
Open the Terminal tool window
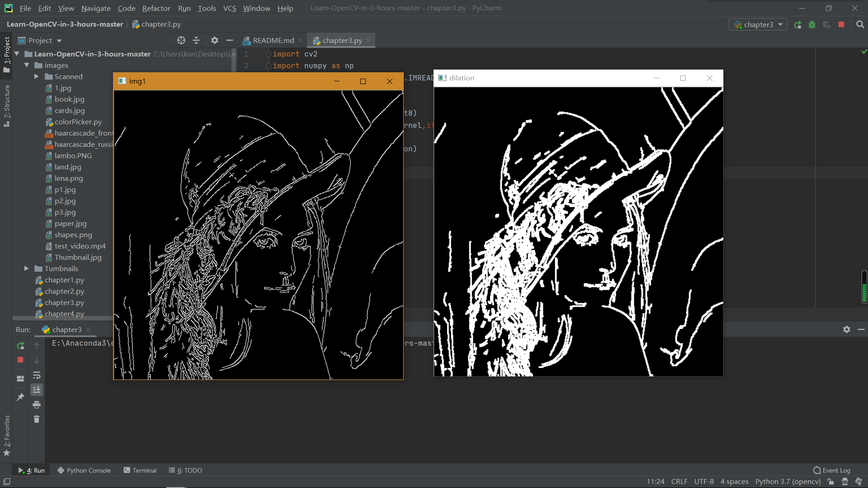point(140,470)
